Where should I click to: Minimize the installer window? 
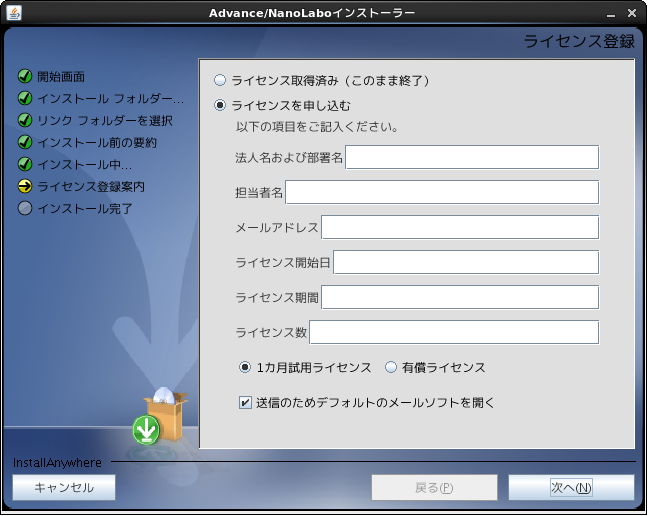point(611,14)
